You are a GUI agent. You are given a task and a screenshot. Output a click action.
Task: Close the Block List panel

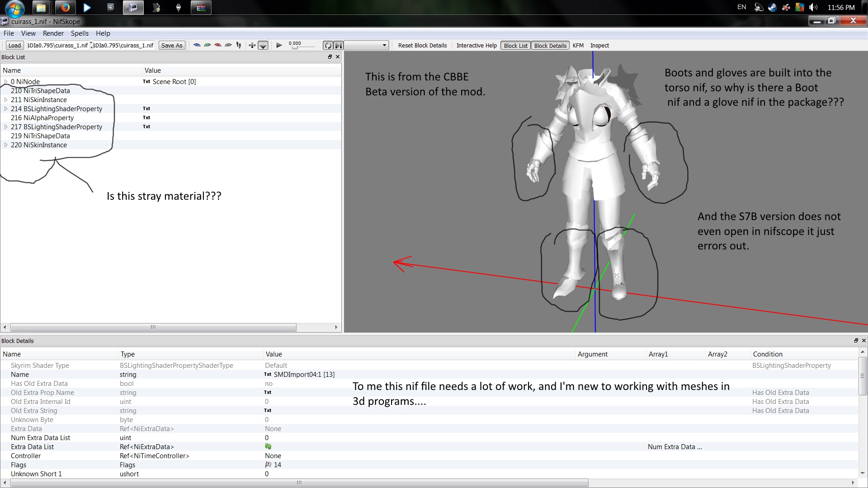tap(338, 57)
